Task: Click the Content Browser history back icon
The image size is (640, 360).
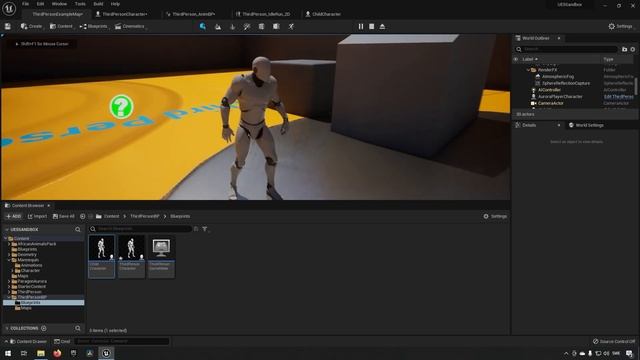Action: 82,216
